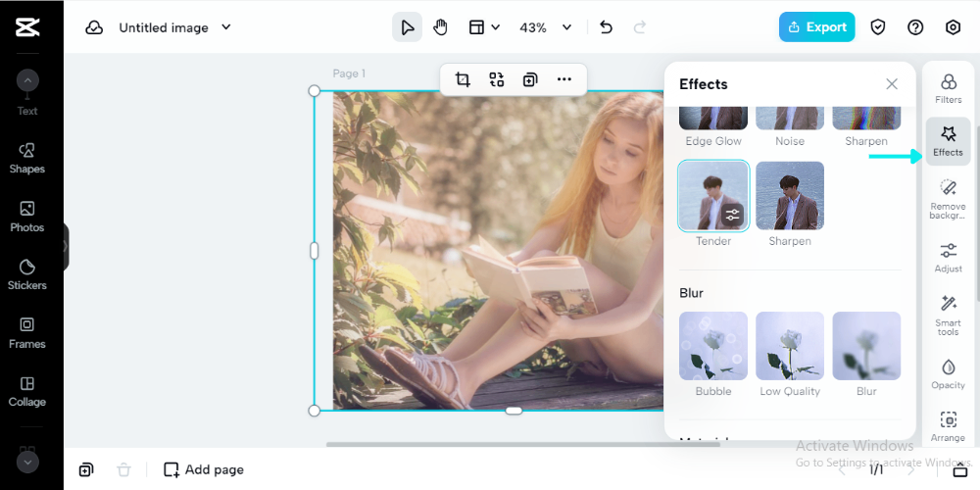Open the Arrange tool
The width and height of the screenshot is (980, 490).
948,426
